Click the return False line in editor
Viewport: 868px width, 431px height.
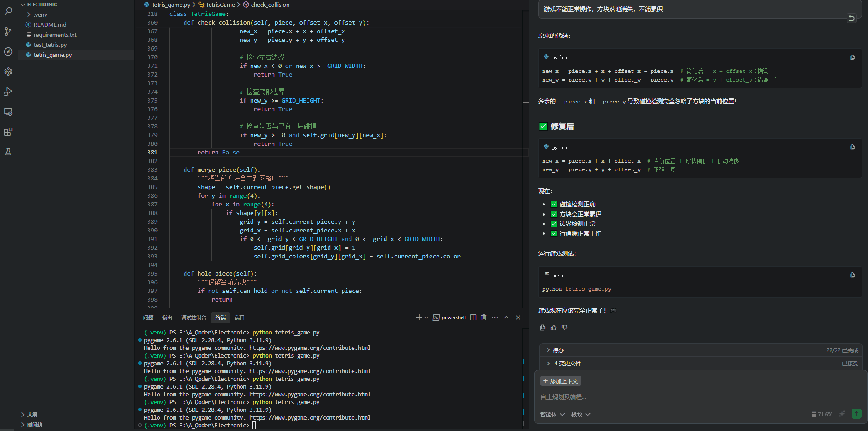[218, 153]
